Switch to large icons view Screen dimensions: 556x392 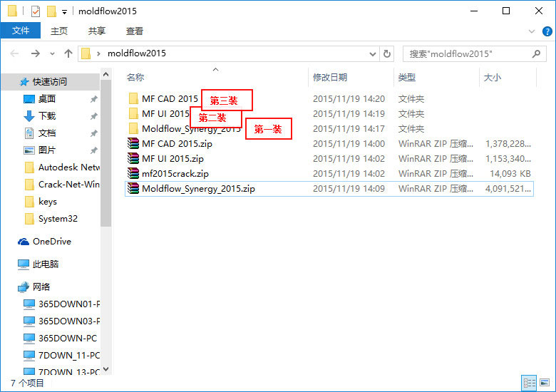tap(545, 383)
